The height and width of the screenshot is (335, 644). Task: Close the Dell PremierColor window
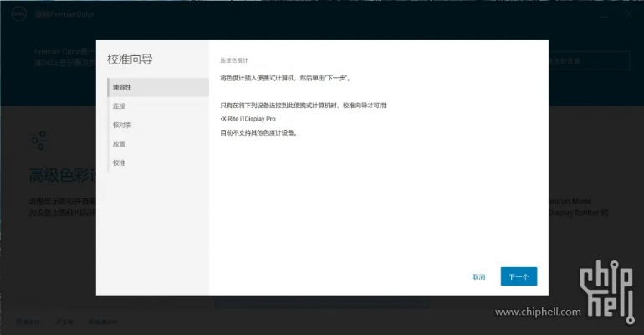pyautogui.click(x=629, y=15)
